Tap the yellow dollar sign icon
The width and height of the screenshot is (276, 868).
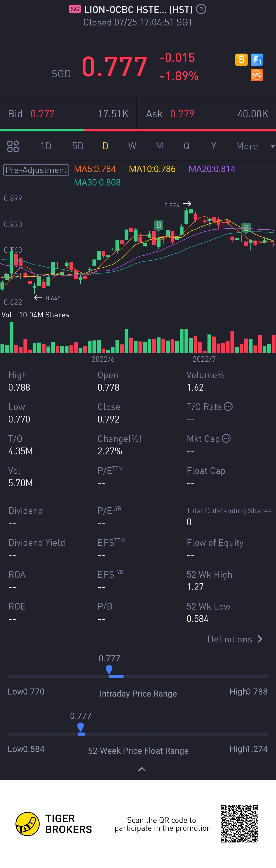241,60
